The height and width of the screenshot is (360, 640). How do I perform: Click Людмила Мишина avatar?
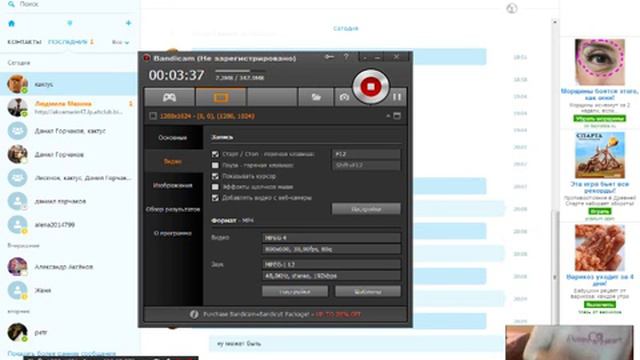18,107
